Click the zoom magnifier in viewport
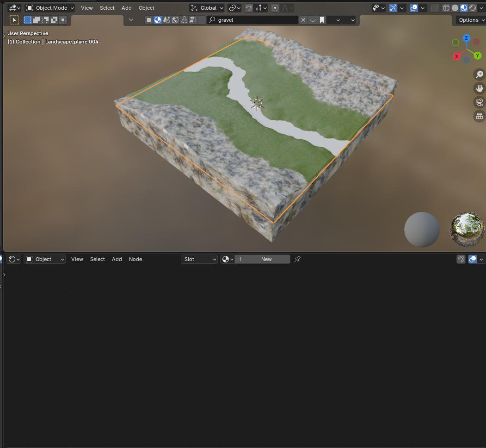This screenshot has width=486, height=448. coord(479,75)
